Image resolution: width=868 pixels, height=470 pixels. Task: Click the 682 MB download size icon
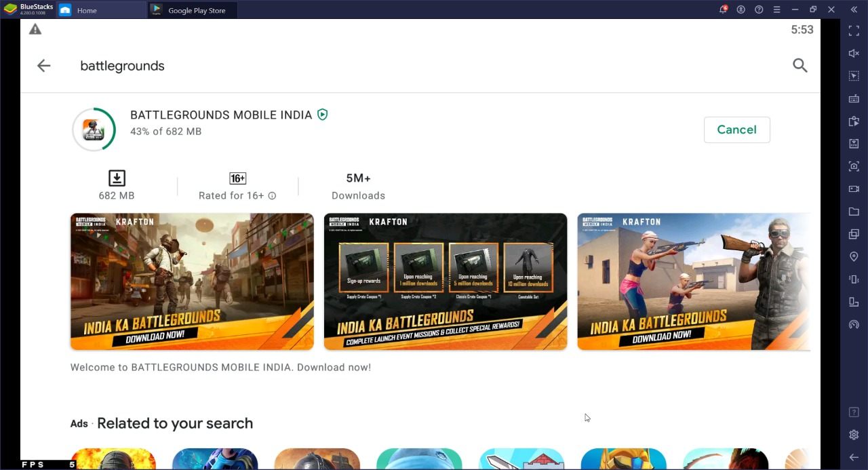pyautogui.click(x=117, y=178)
